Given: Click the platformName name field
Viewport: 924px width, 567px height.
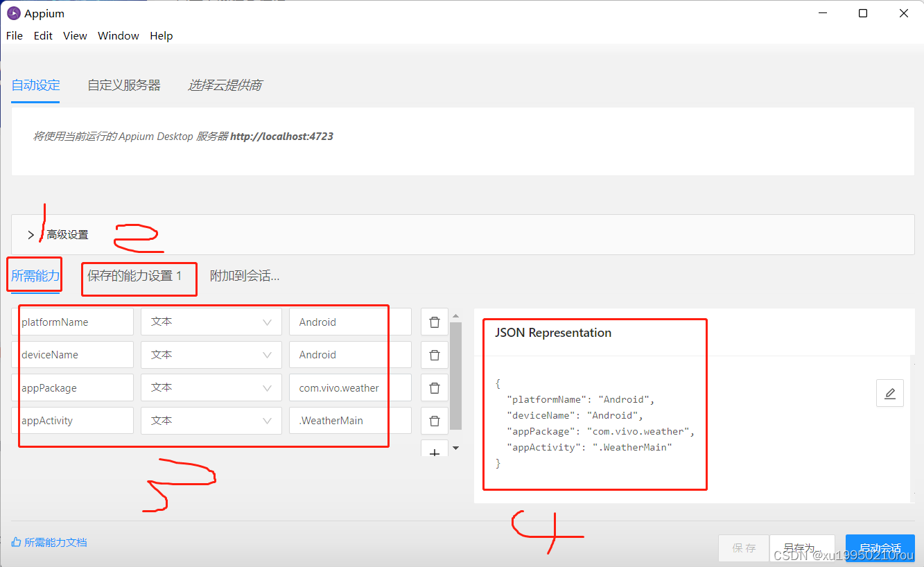Looking at the screenshot, I should (x=72, y=322).
